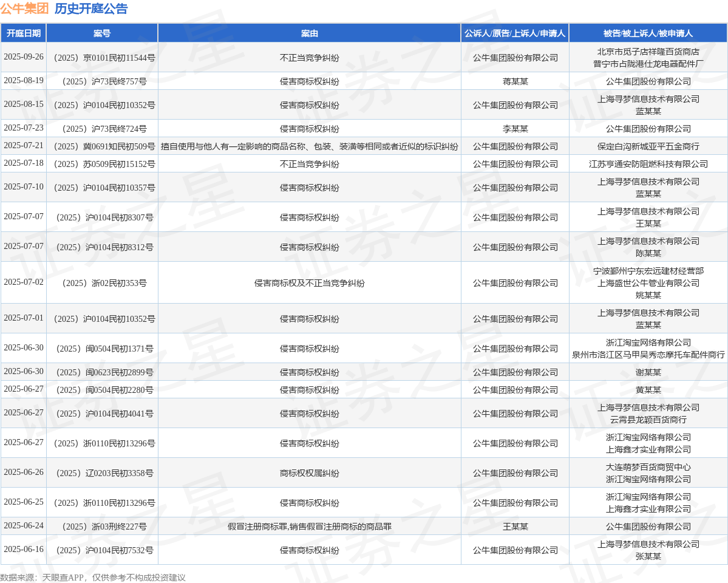
Task: Click the date cell '2025-06-24'
Action: pyautogui.click(x=24, y=525)
